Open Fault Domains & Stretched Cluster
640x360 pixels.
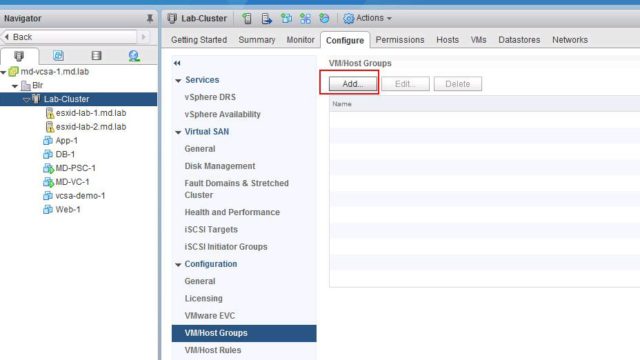(x=236, y=189)
